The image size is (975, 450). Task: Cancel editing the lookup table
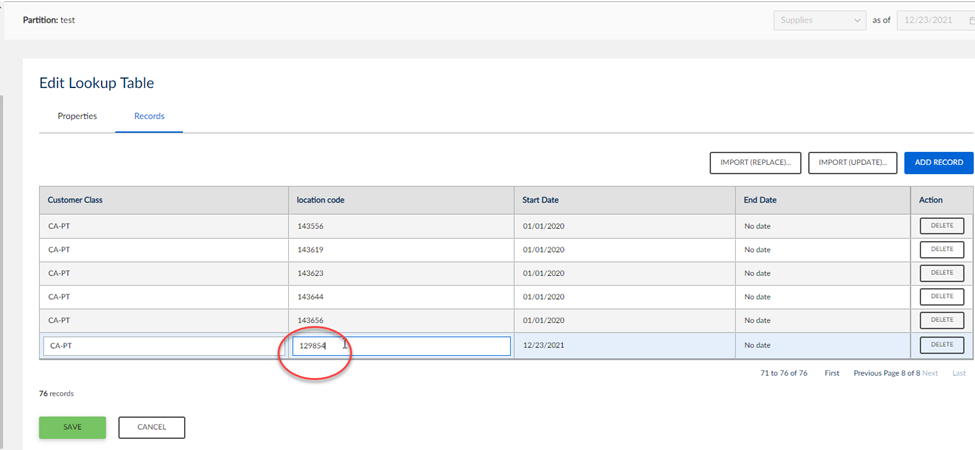(151, 427)
